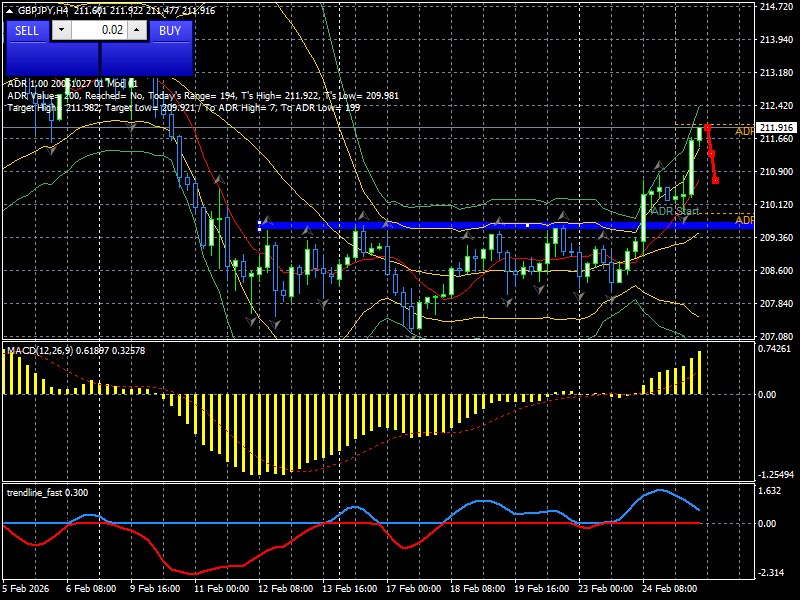Select the current price label 211.916
Viewport: 800px width, 600px height.
point(776,128)
